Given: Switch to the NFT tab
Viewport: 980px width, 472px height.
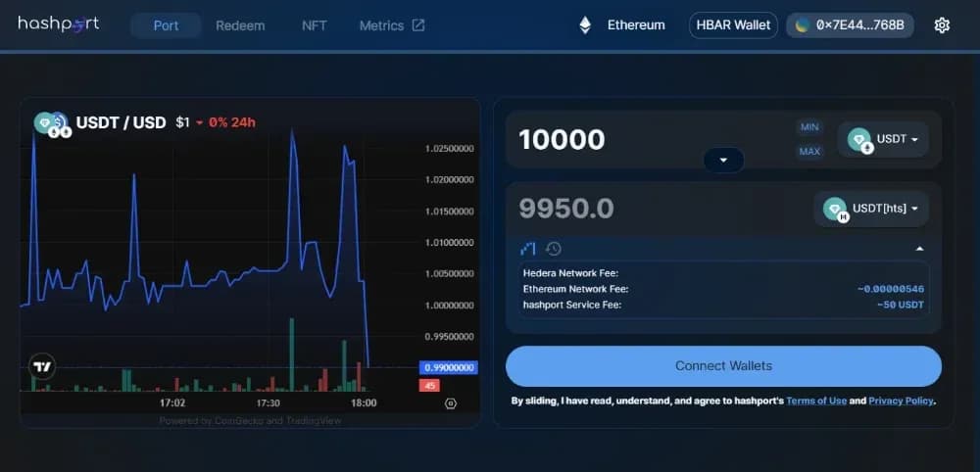Looking at the screenshot, I should (x=314, y=25).
